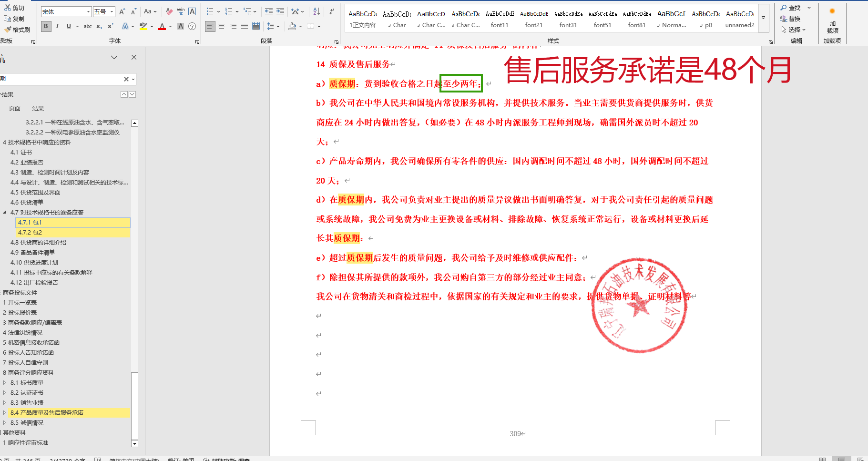
Task: Expand the 8.1 标书质量 tree node
Action: point(4,383)
